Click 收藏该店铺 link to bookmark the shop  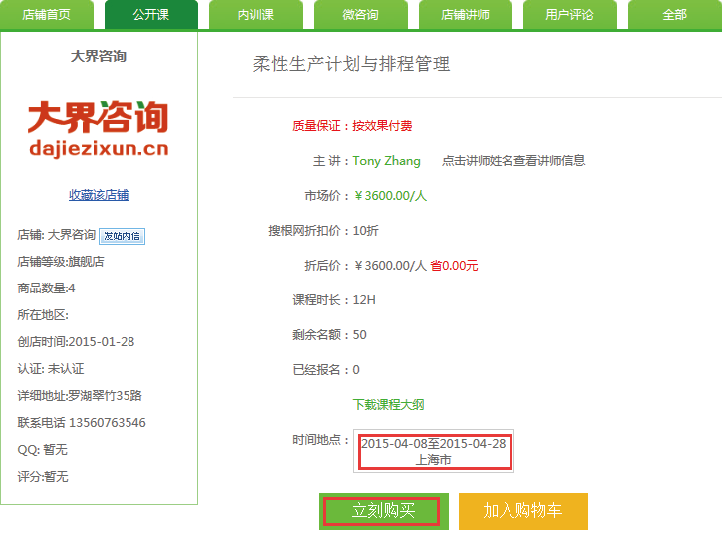[x=98, y=195]
